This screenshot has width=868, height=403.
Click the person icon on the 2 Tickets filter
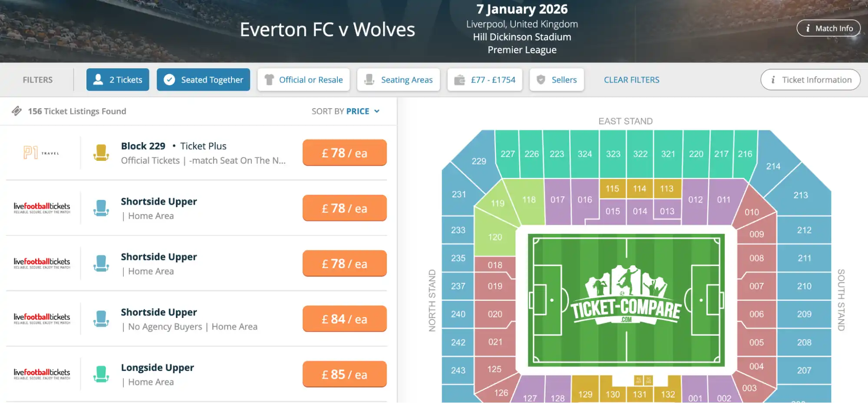pyautogui.click(x=98, y=80)
